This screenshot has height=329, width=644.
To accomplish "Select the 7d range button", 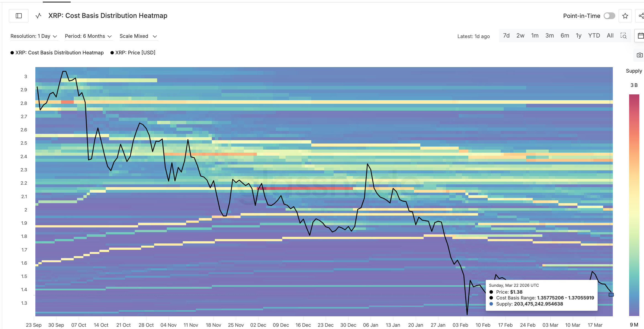I will (506, 36).
